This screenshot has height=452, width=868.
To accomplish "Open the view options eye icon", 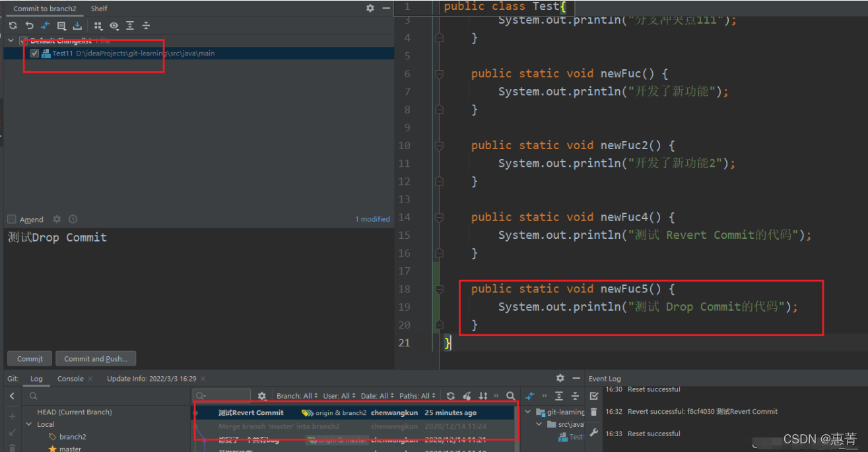I will coord(114,26).
